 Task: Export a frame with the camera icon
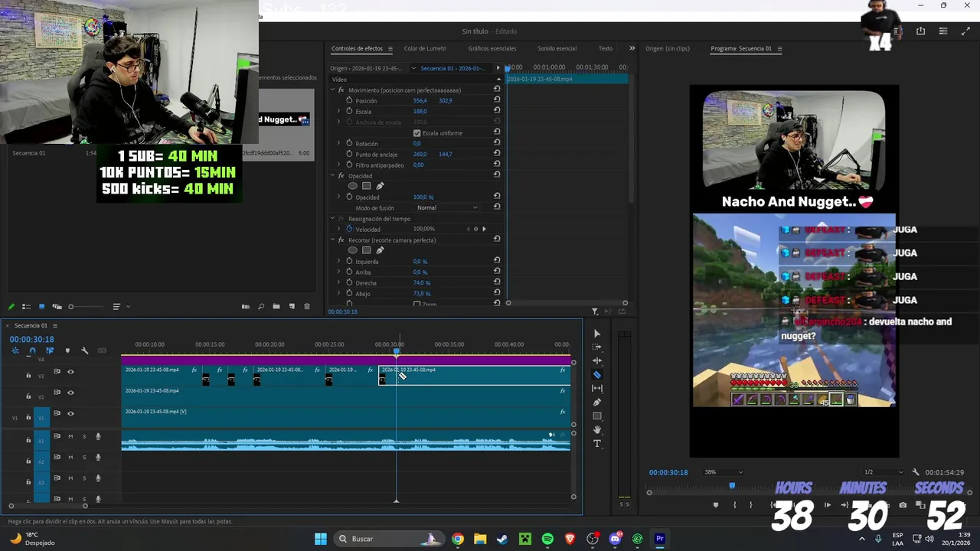(903, 505)
